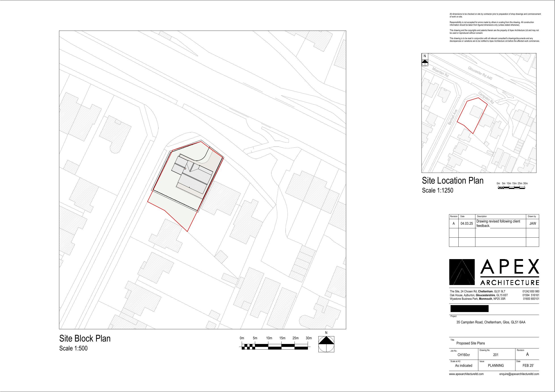Screen dimensions: 555x392
Task: Click the Benhall Ave road label
Action: click(453, 117)
